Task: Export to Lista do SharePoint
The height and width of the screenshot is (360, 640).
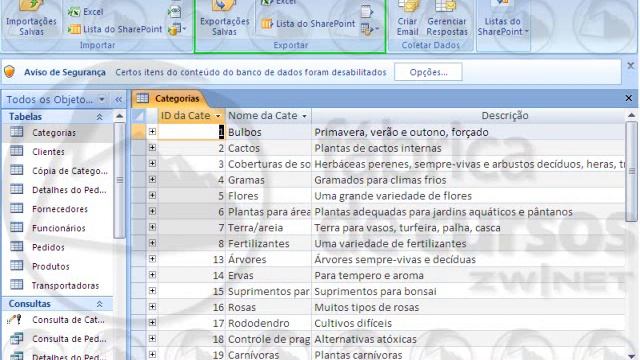Action: pos(308,24)
